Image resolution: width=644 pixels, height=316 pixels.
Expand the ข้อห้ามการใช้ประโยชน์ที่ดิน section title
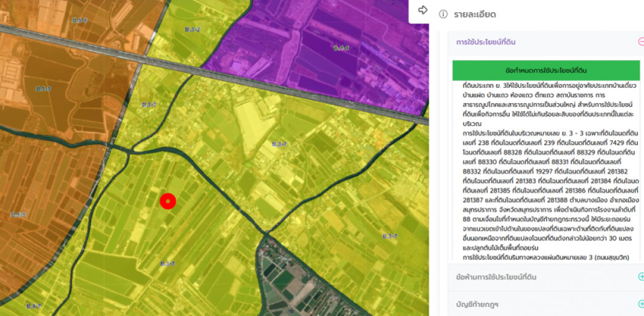496,277
